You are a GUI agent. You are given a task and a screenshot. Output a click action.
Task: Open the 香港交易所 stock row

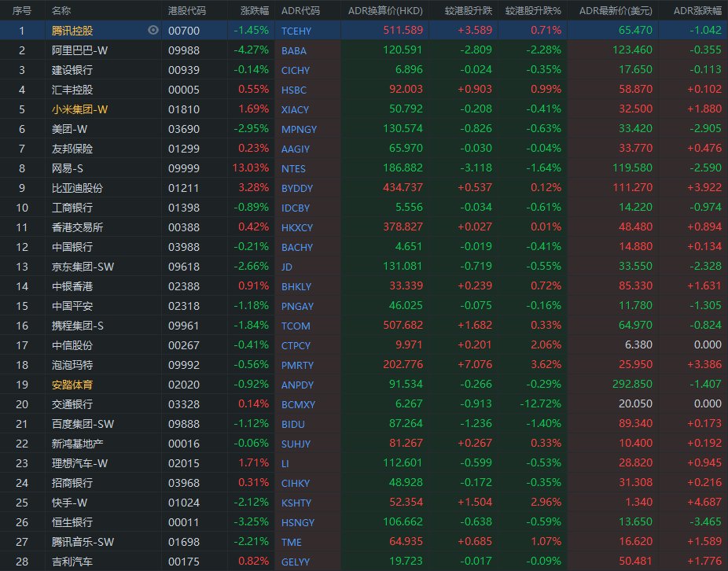[364, 227]
